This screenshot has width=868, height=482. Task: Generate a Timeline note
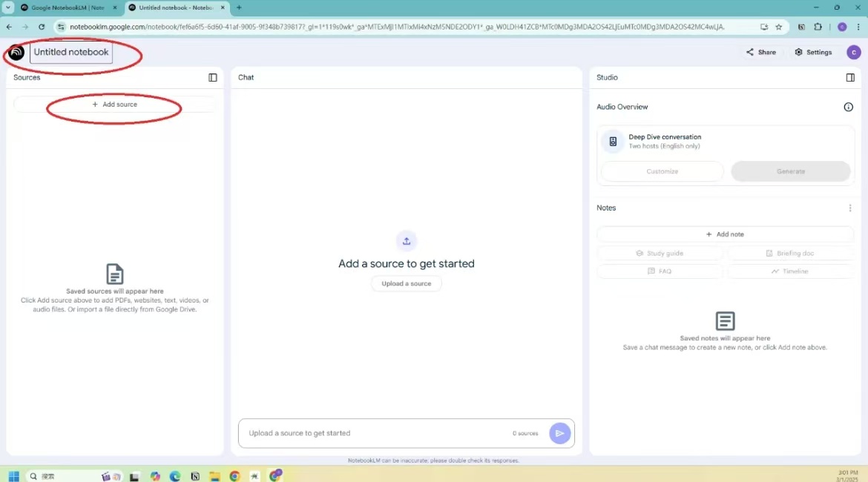pos(789,271)
